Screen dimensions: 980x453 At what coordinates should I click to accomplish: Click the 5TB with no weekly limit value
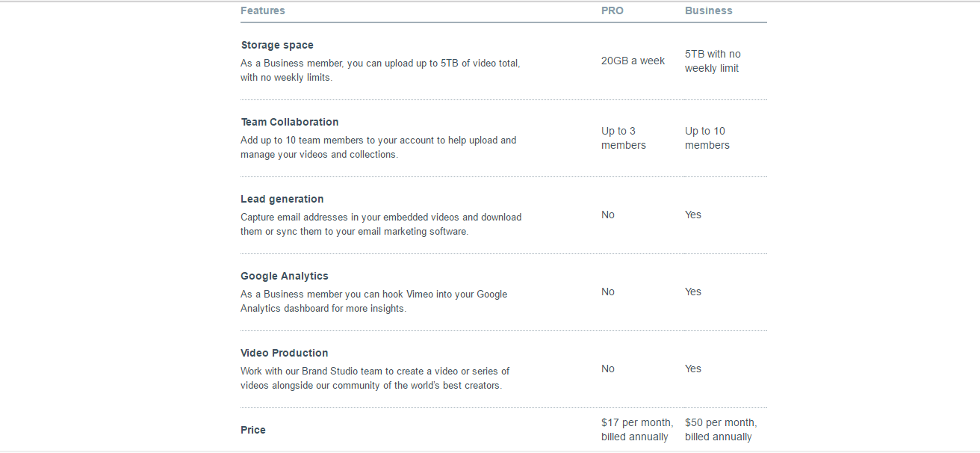[x=713, y=61]
